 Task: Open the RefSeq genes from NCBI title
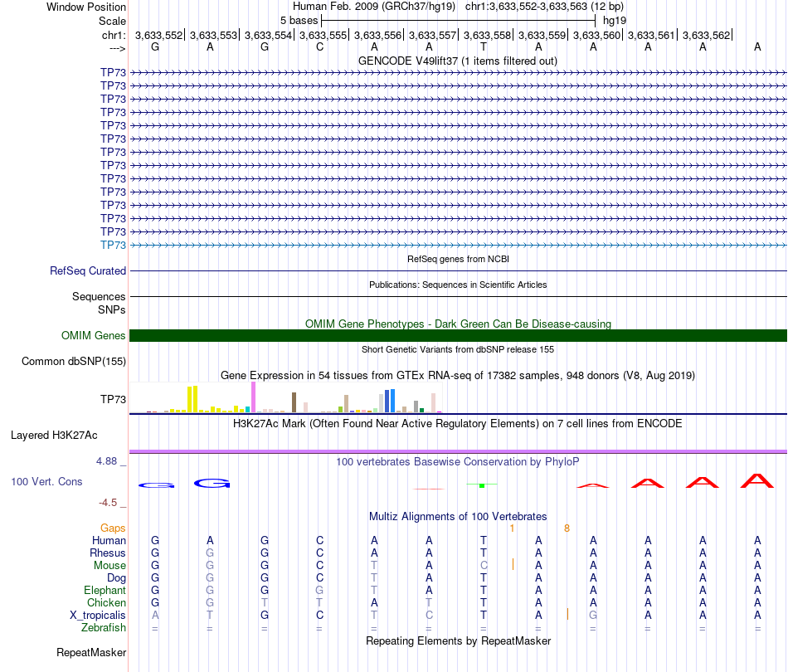coord(458,259)
